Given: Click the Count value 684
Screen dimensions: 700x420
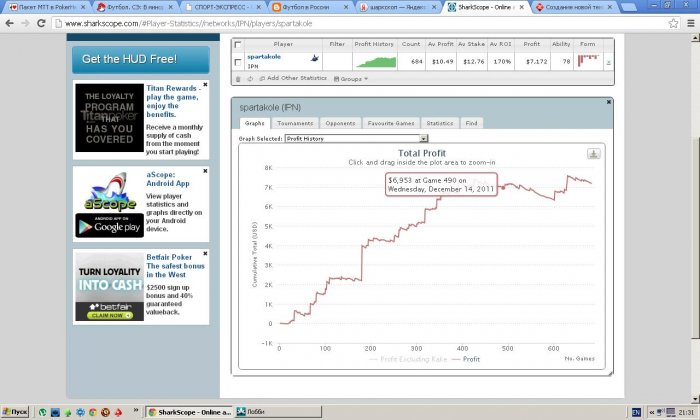Looking at the screenshot, I should point(417,62).
